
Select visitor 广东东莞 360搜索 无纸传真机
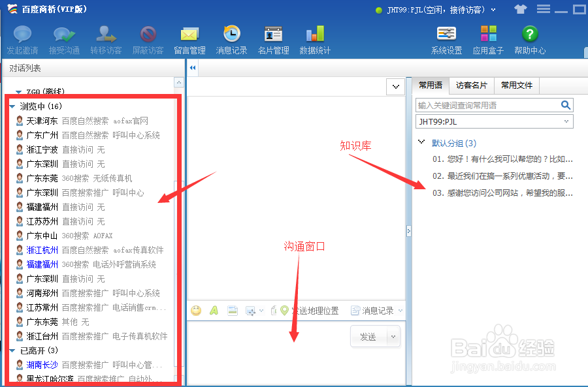click(74, 178)
